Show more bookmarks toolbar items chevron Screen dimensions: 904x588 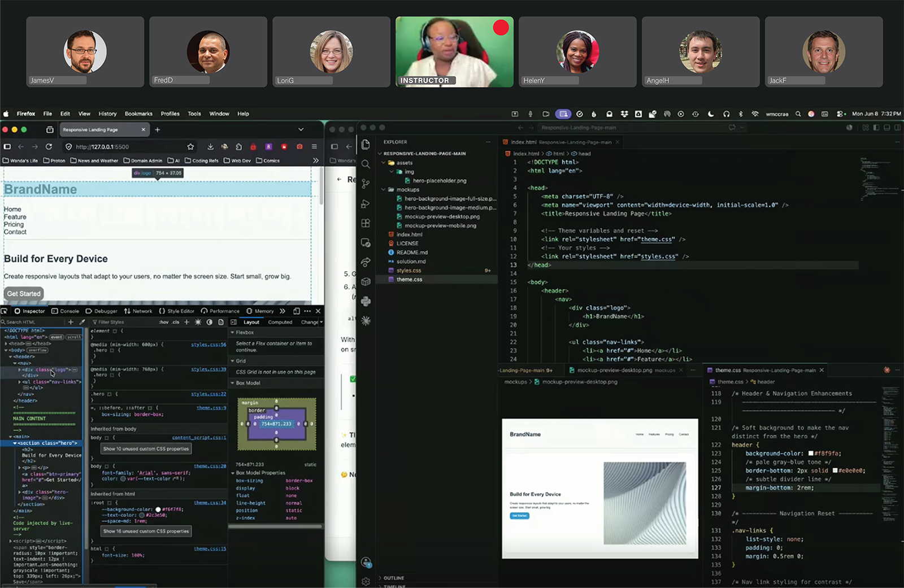[x=316, y=160]
